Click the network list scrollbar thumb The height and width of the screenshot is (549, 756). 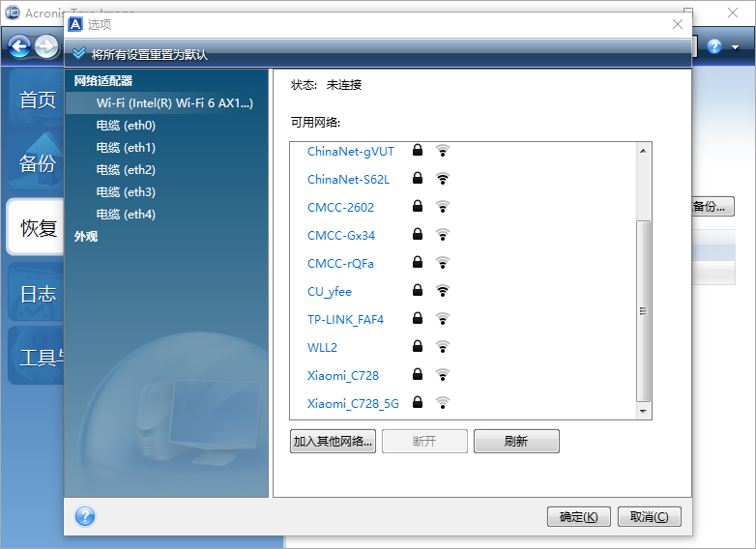(643, 311)
